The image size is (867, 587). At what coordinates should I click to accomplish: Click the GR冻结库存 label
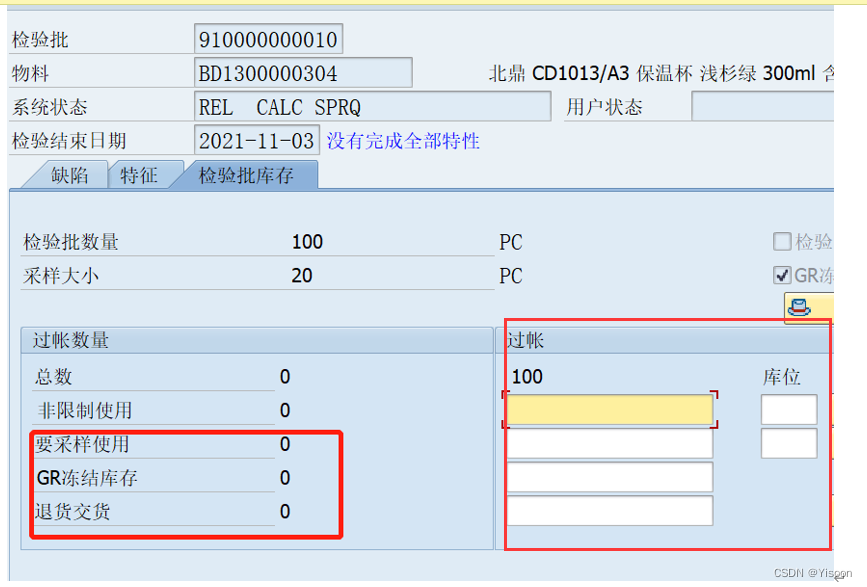(x=87, y=478)
